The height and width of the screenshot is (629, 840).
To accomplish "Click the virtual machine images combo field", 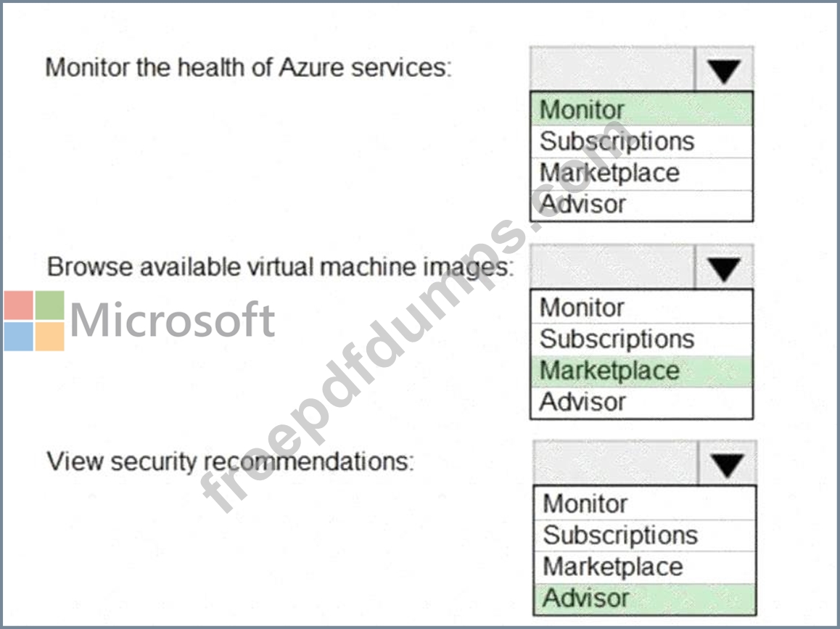I will [x=612, y=268].
